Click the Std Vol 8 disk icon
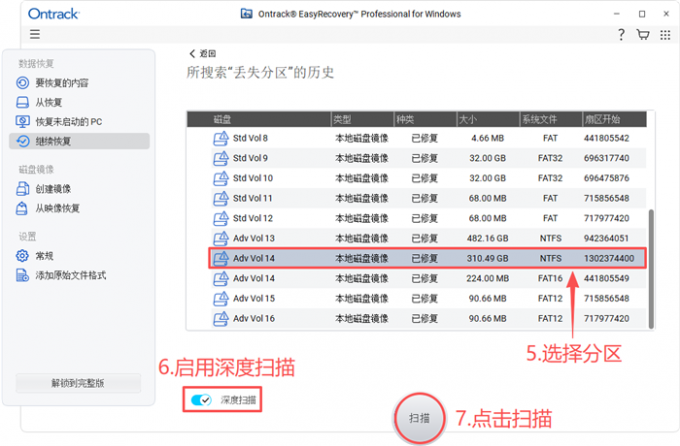This screenshot has width=680, height=446. 221,138
